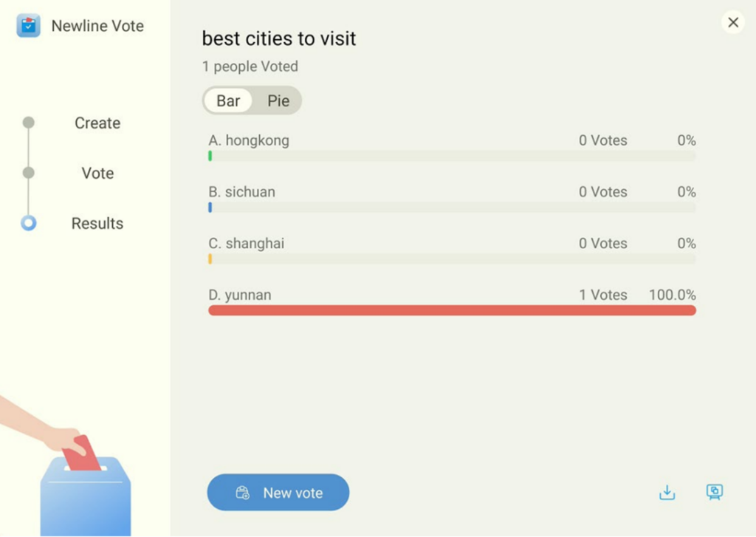Viewport: 756px width, 537px height.
Task: Click the red yunnan result bar
Action: pos(452,310)
